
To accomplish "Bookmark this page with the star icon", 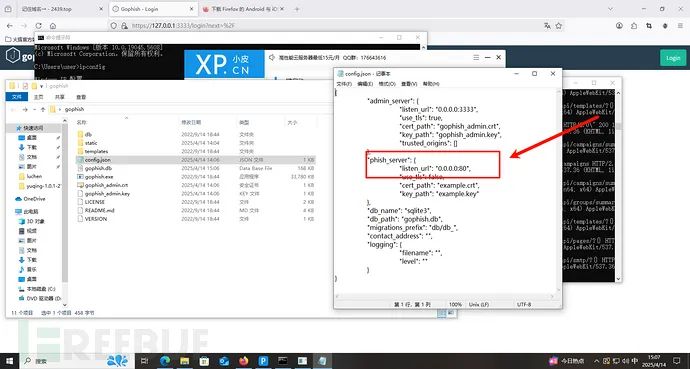I will 559,26.
